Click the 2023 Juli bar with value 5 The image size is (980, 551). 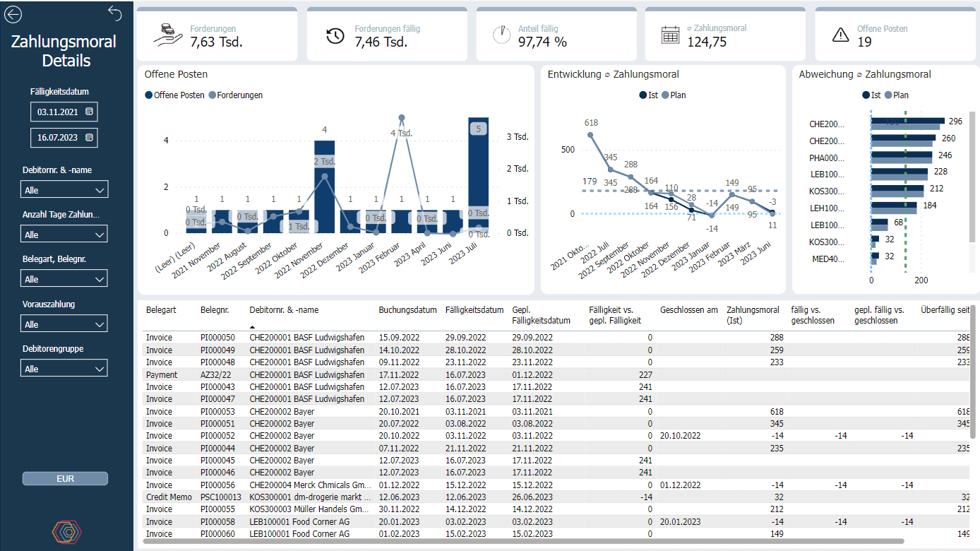coord(478,175)
